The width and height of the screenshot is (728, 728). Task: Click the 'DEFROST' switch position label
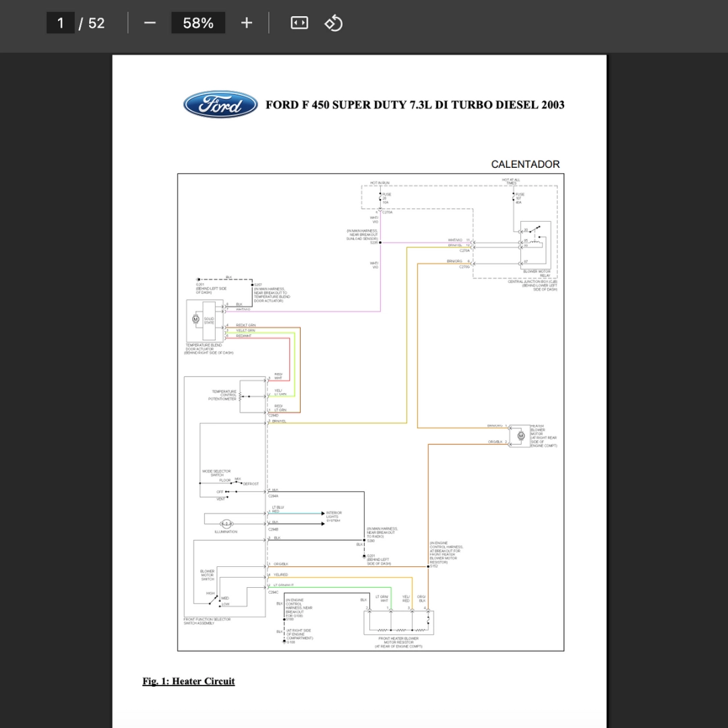(251, 484)
